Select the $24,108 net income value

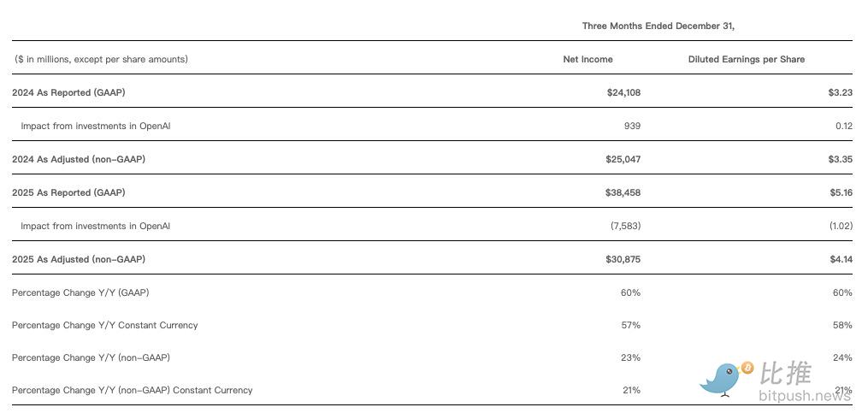pyautogui.click(x=623, y=92)
